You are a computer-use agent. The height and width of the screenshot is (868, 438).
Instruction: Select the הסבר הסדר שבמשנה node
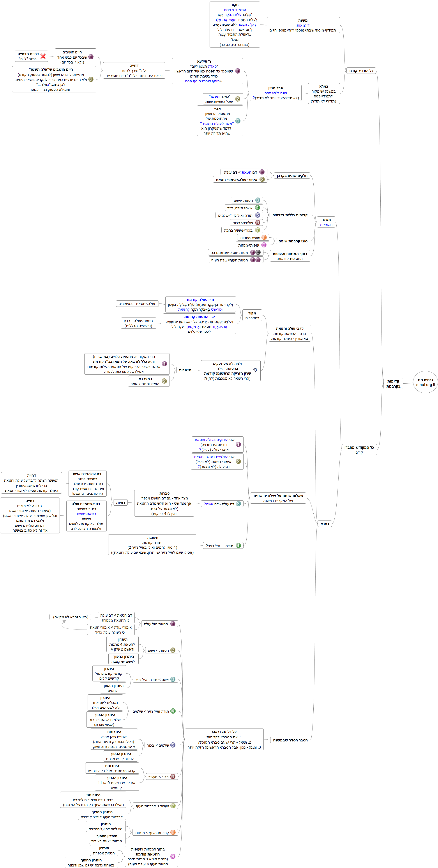click(x=290, y=740)
